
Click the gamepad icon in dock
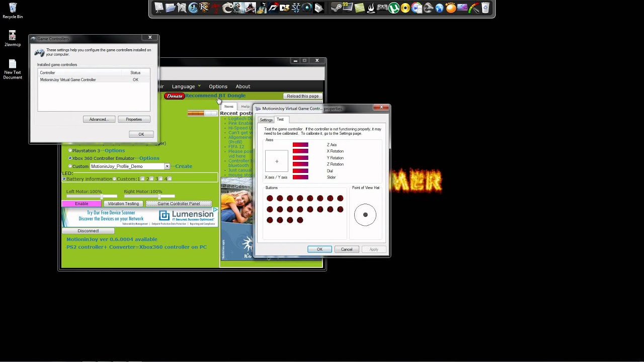[x=382, y=8]
